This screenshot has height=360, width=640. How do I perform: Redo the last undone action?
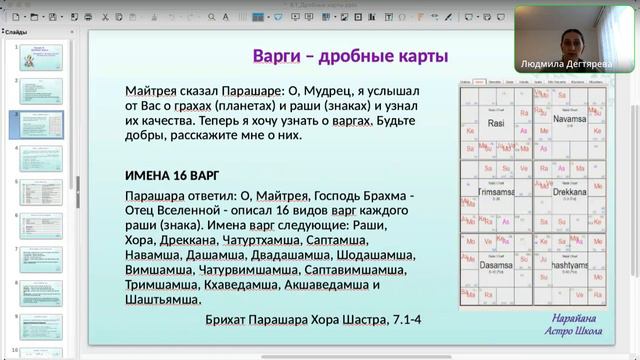pos(190,17)
